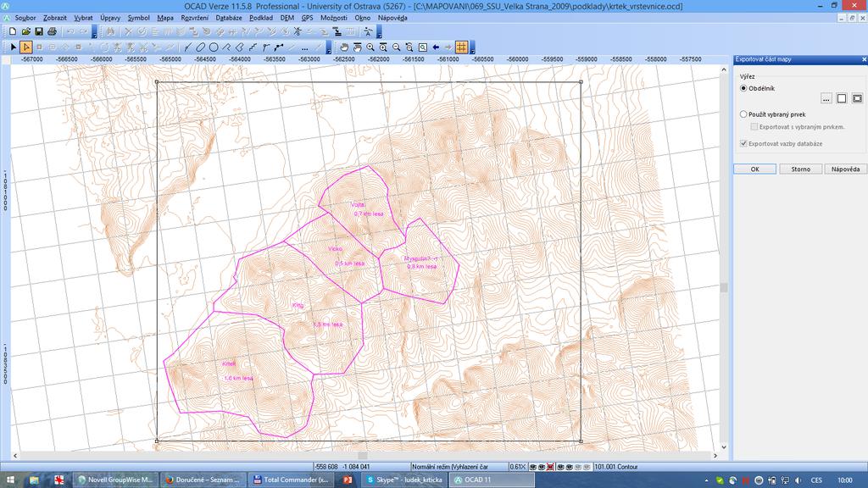Activate the highlighted Edit Point arrow tool
The image size is (868, 488).
(x=26, y=47)
